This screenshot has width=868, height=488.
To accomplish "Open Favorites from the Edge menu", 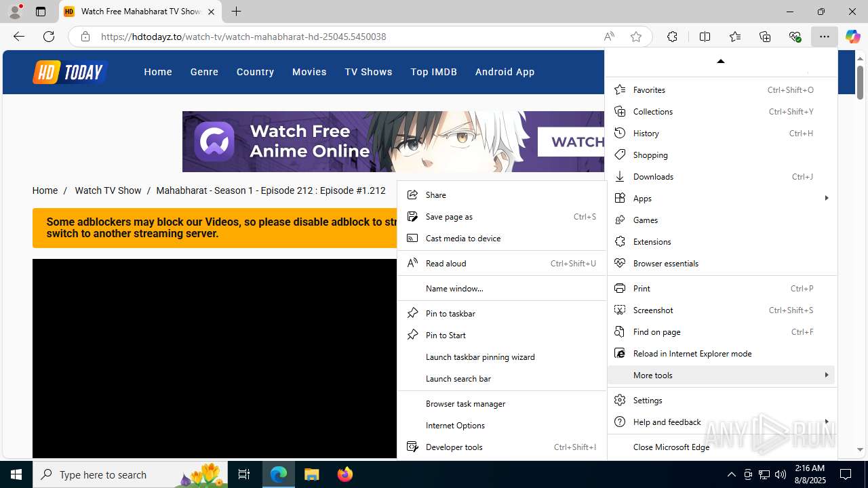I will coord(722,89).
